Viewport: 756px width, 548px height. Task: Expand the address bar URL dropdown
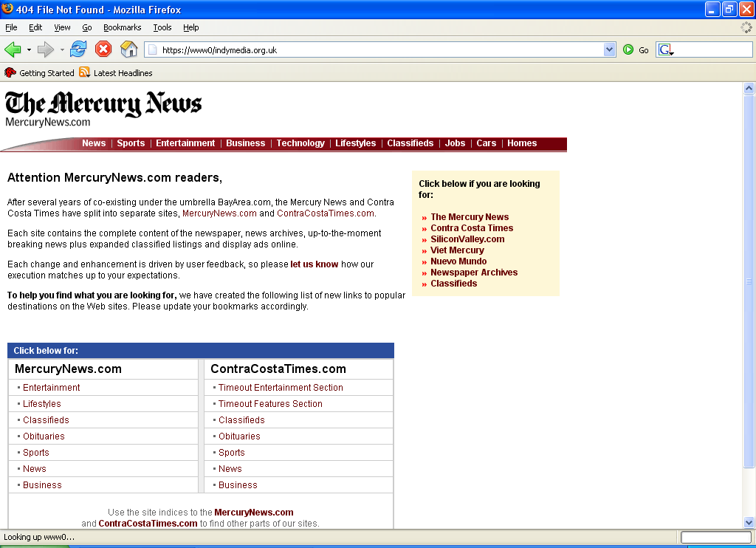pyautogui.click(x=609, y=49)
